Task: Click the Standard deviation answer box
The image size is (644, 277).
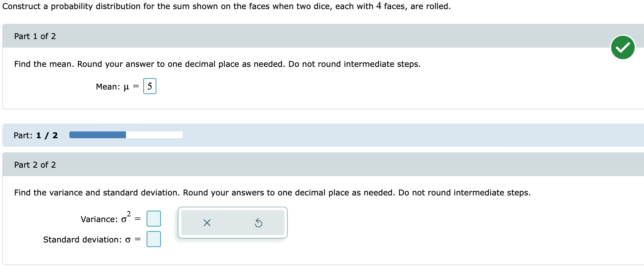Action: [153, 239]
